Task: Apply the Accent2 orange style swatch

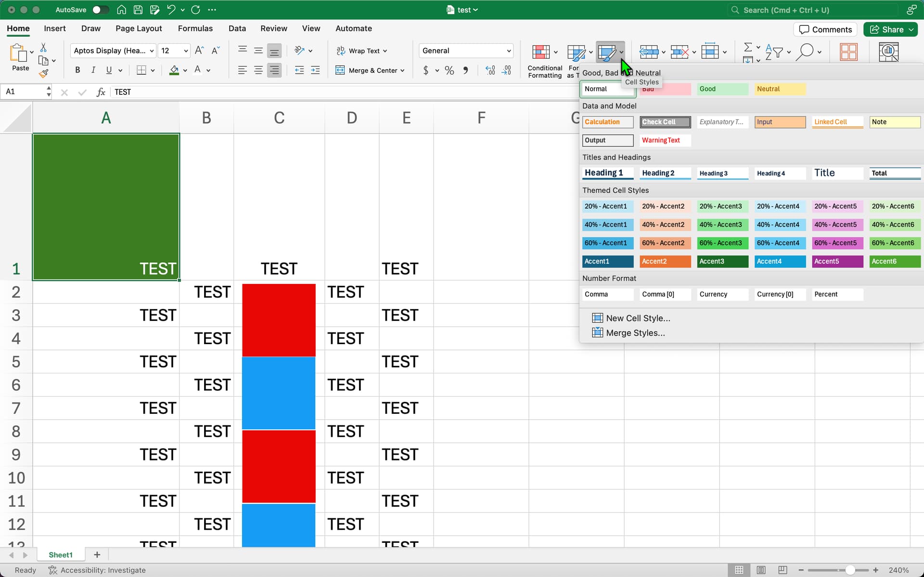Action: pyautogui.click(x=665, y=261)
